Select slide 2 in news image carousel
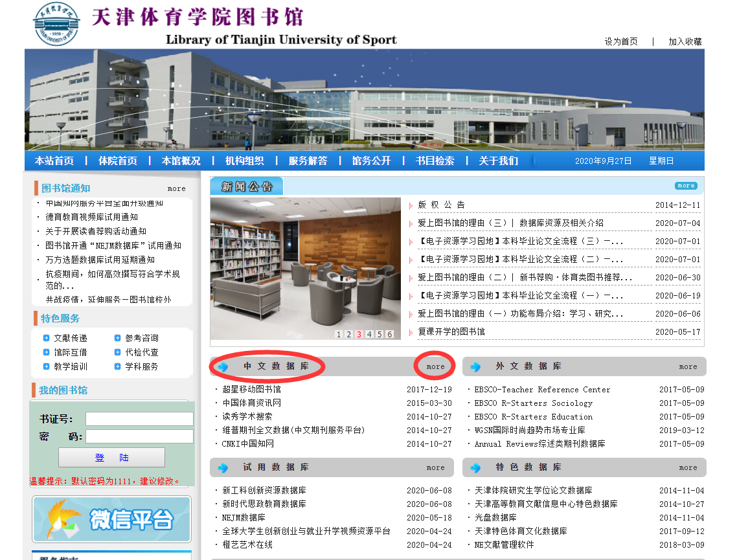 (349, 334)
